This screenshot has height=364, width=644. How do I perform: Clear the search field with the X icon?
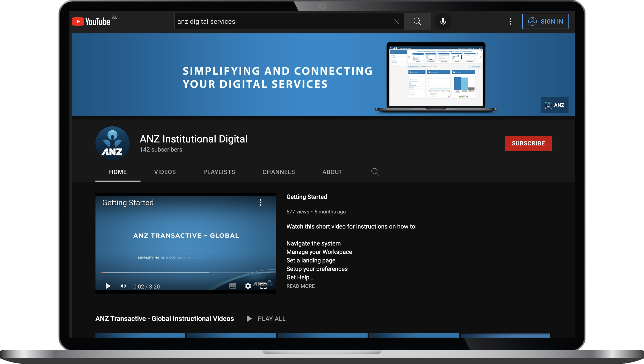(x=396, y=21)
